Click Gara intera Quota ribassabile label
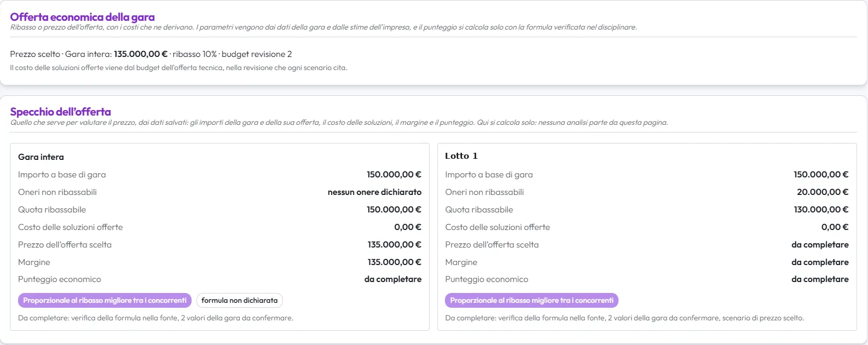Image resolution: width=868 pixels, height=345 pixels. tap(52, 210)
